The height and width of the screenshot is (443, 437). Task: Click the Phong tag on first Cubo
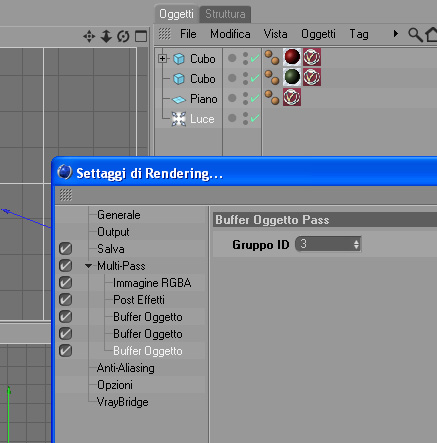272,57
